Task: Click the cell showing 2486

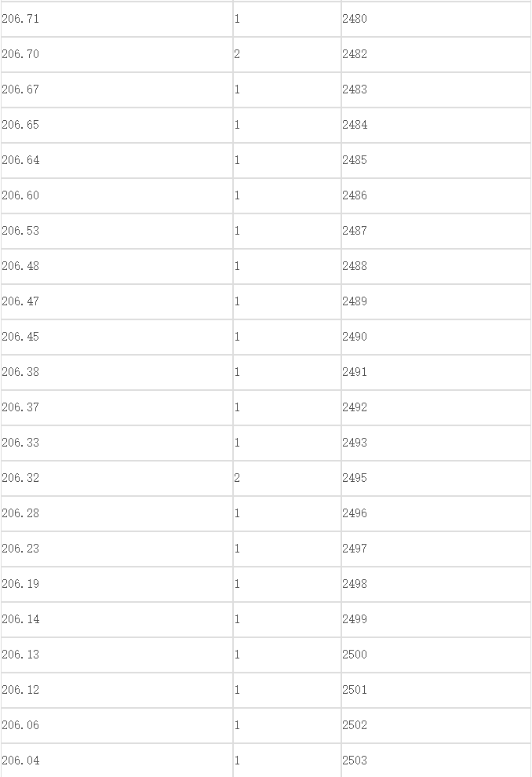Action: [x=435, y=195]
